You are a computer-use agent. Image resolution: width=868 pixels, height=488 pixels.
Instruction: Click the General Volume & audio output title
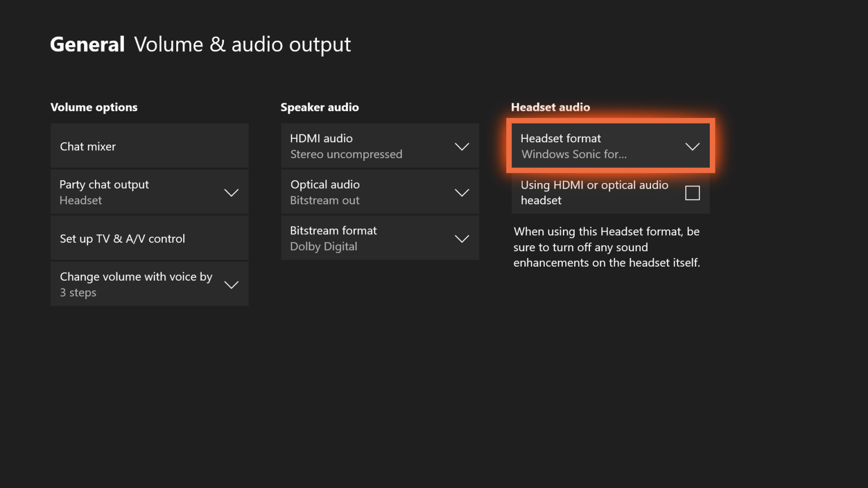pos(201,44)
